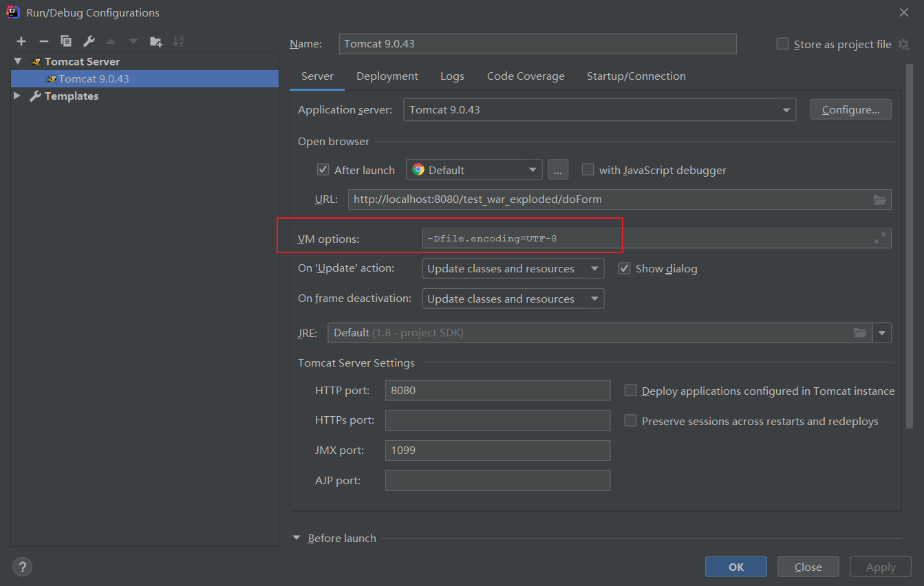Open the Default browser dropdown
Screen dimensions: 924x586
[474, 170]
